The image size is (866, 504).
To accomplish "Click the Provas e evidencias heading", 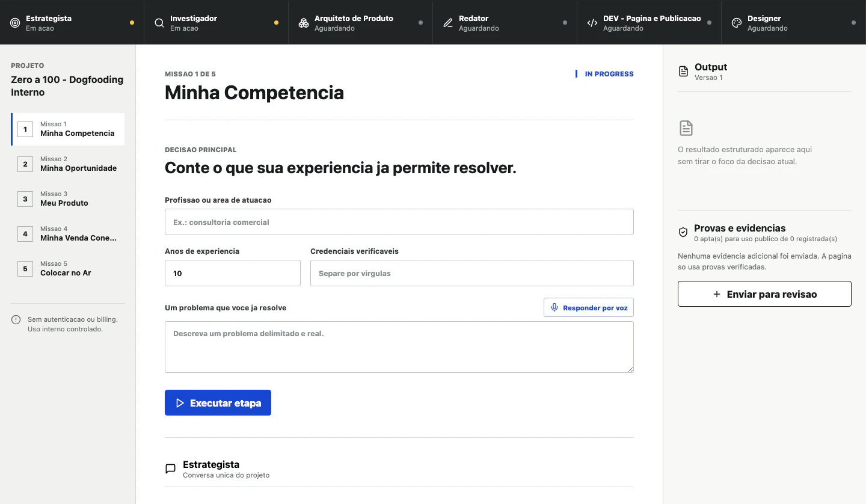I will point(740,228).
